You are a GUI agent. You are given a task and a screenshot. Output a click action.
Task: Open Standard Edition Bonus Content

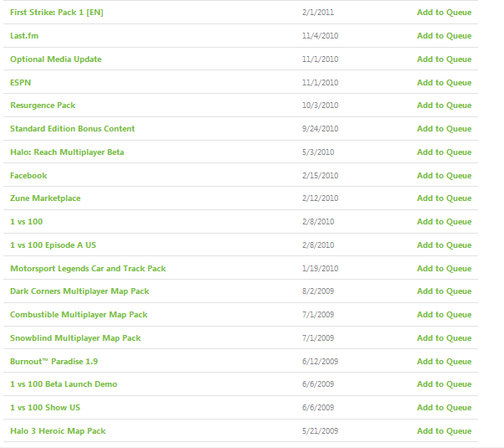click(x=72, y=129)
